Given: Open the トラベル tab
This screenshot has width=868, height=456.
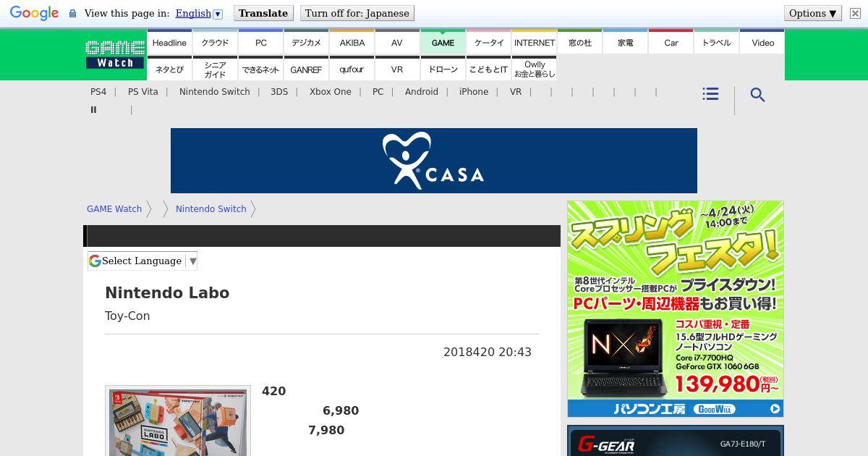Looking at the screenshot, I should [x=716, y=43].
